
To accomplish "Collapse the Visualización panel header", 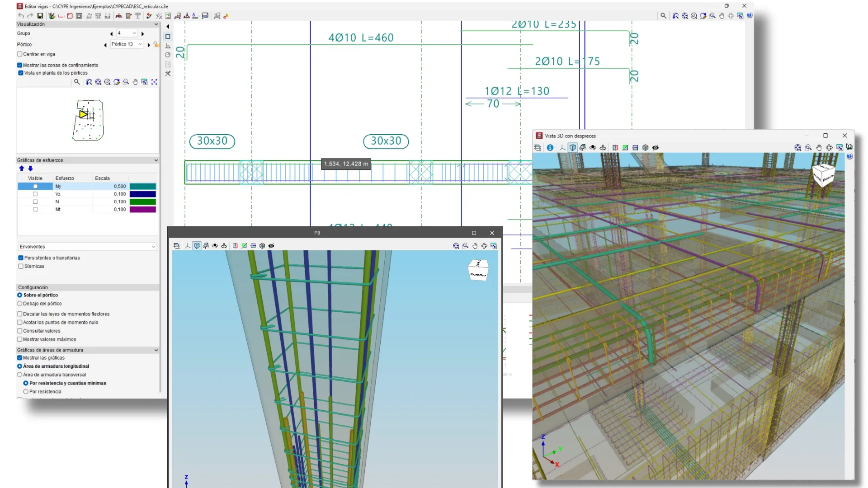I will pyautogui.click(x=156, y=24).
